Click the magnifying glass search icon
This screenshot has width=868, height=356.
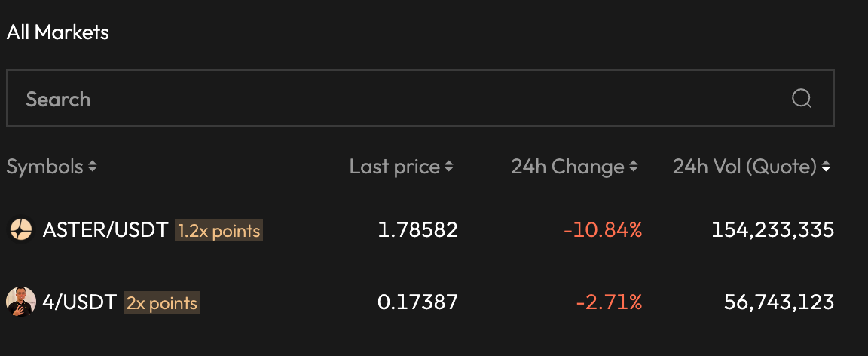pyautogui.click(x=802, y=99)
